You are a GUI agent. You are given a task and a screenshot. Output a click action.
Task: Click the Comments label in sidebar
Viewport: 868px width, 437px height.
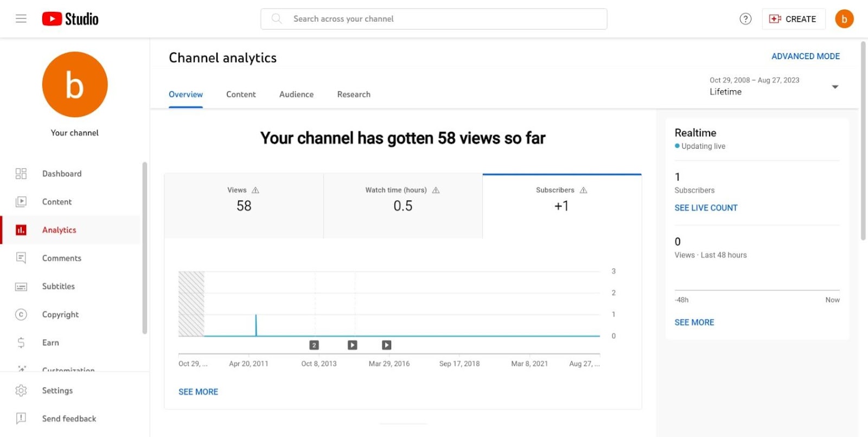tap(62, 258)
